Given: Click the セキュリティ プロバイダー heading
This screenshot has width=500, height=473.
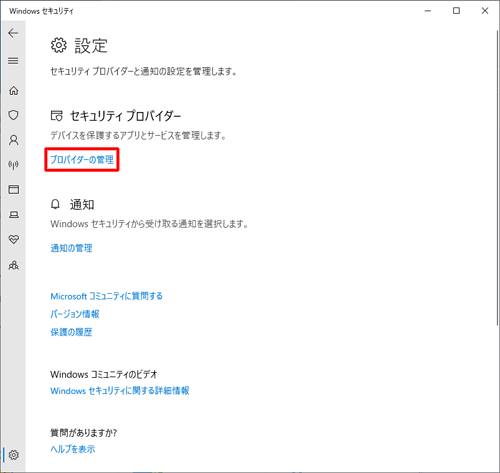Looking at the screenshot, I should (x=125, y=116).
